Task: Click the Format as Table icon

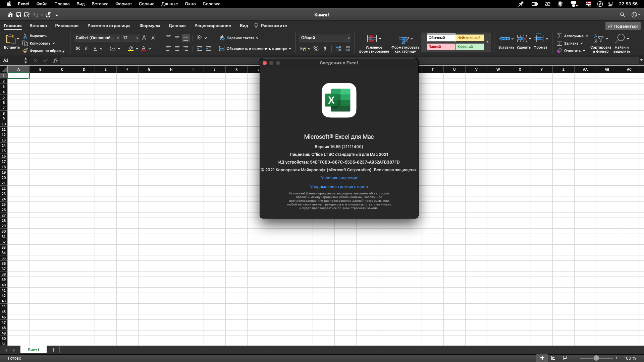Action: click(403, 39)
